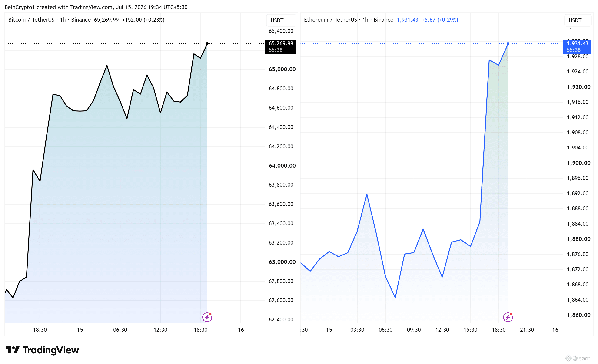Click the "+5.67 (+0.29%)" change in the Ethereum header

pyautogui.click(x=440, y=20)
